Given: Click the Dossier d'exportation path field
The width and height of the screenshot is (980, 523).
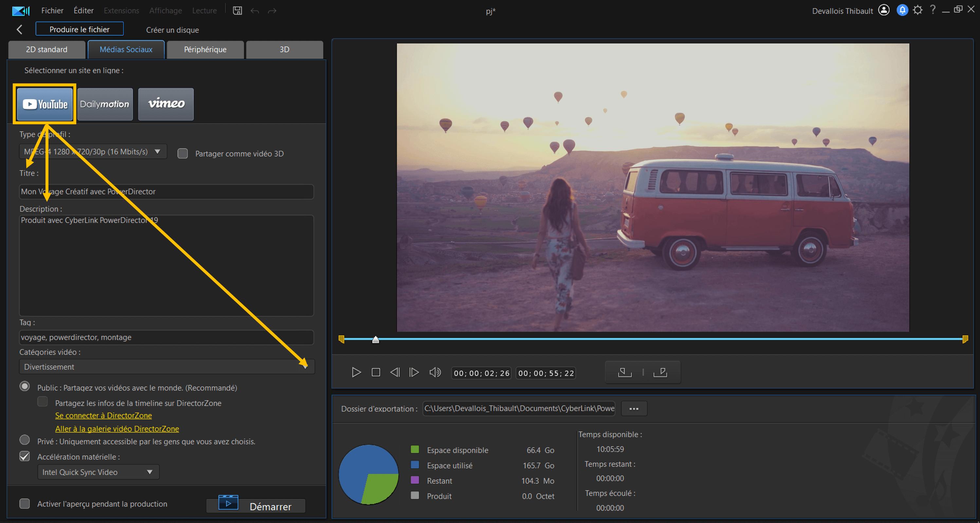Looking at the screenshot, I should click(519, 409).
